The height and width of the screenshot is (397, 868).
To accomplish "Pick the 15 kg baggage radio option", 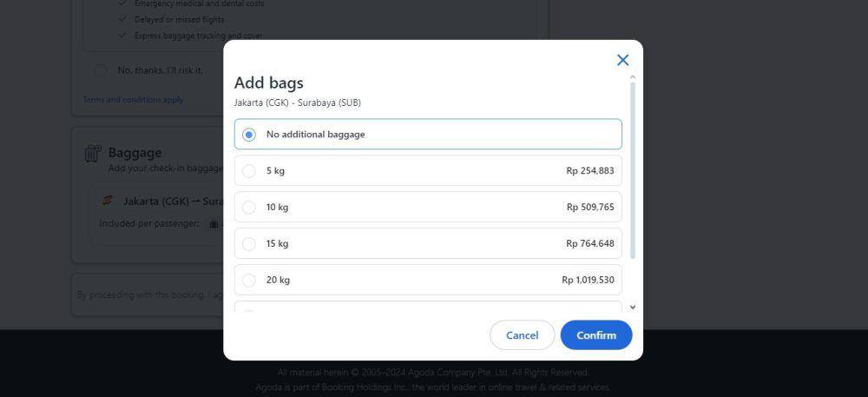I will 249,243.
